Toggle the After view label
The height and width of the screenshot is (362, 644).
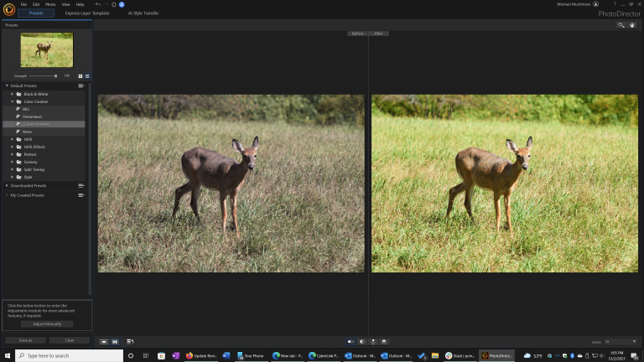click(379, 34)
